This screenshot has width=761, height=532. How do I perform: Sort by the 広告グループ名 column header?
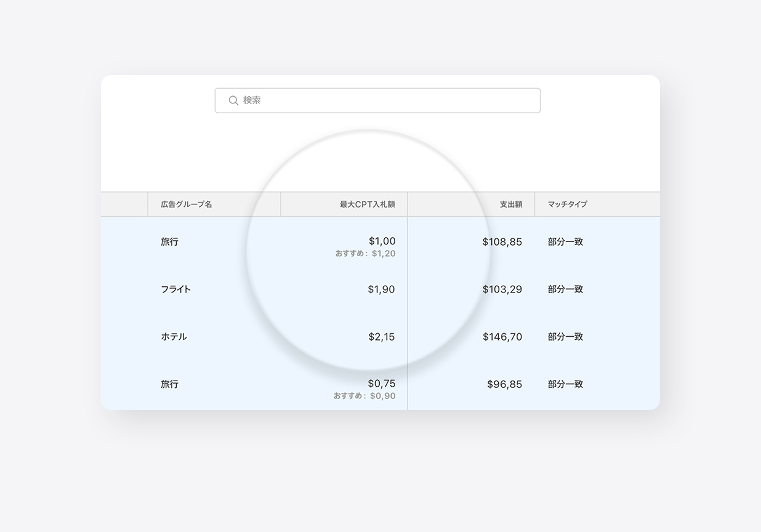point(187,204)
